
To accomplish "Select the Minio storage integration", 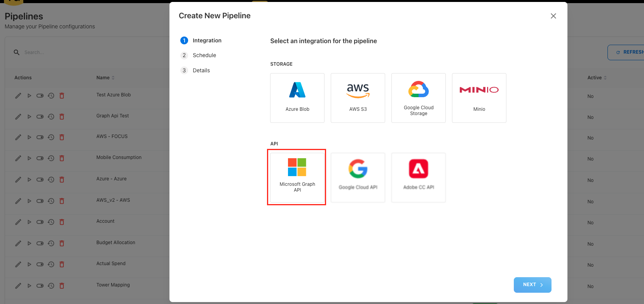I will point(479,98).
